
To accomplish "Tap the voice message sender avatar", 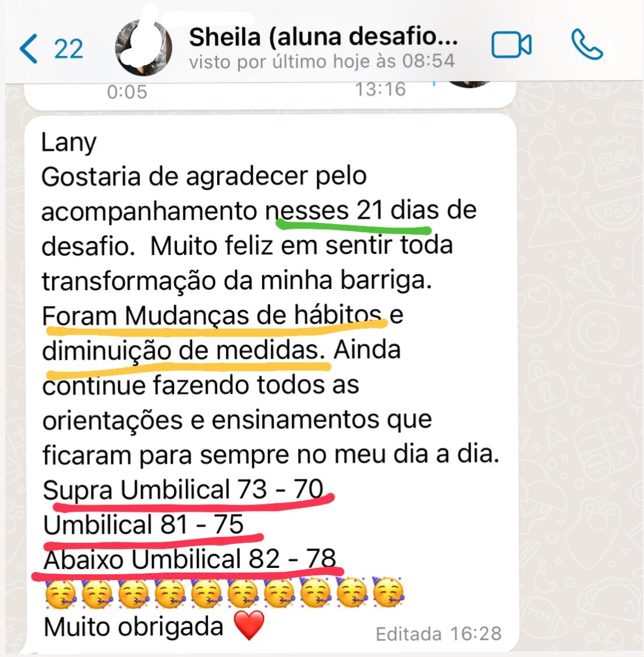I will pos(468,84).
